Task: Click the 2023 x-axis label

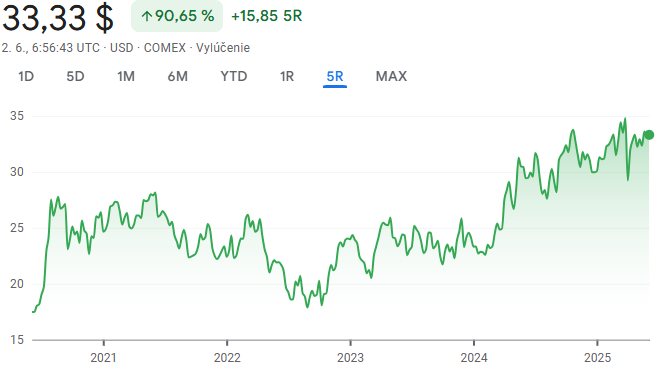Action: coord(350,358)
